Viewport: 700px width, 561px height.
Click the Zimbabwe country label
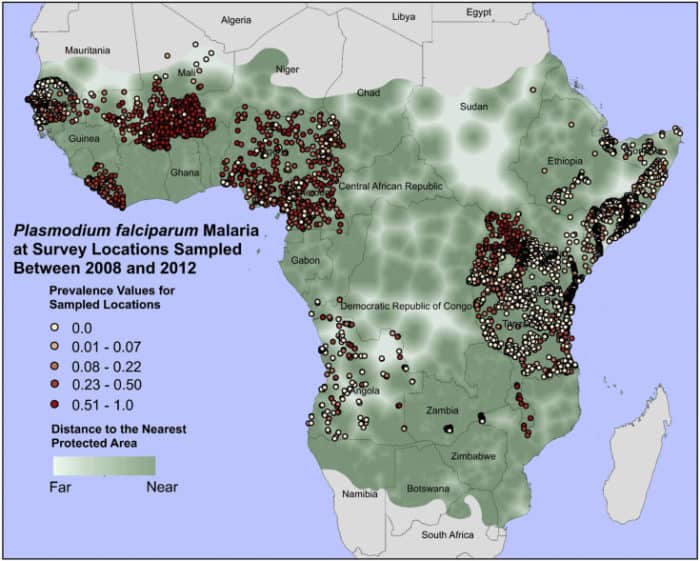pyautogui.click(x=473, y=457)
